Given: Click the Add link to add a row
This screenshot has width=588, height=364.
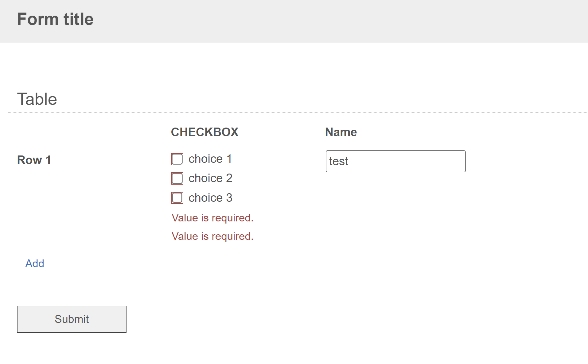Looking at the screenshot, I should click(x=35, y=263).
